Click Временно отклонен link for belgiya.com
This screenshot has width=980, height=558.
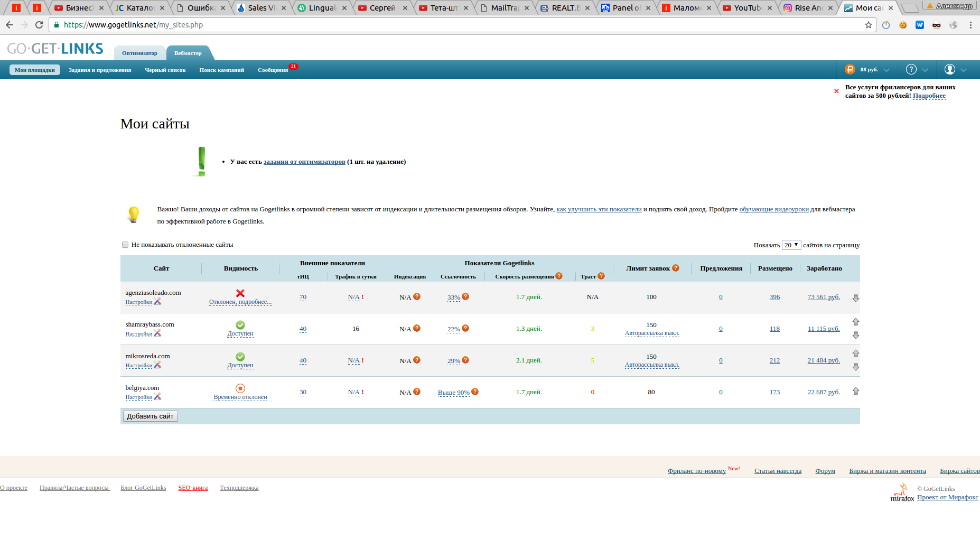240,397
